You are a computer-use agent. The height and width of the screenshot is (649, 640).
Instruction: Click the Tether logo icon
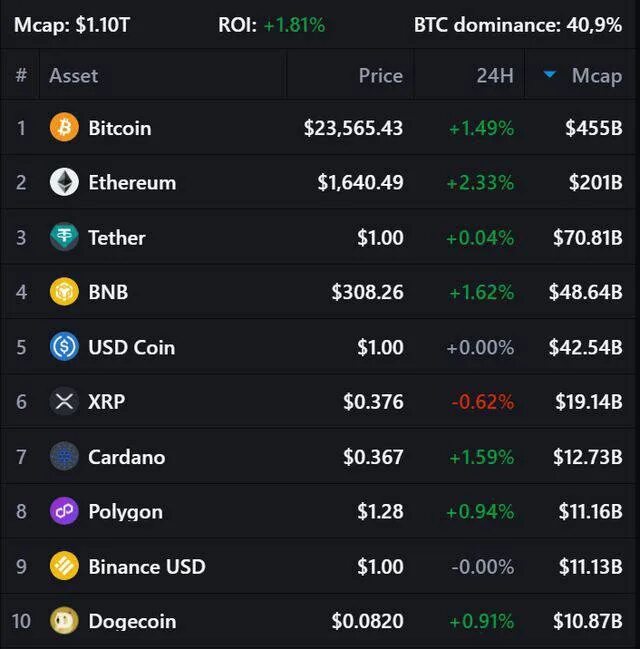tap(64, 237)
